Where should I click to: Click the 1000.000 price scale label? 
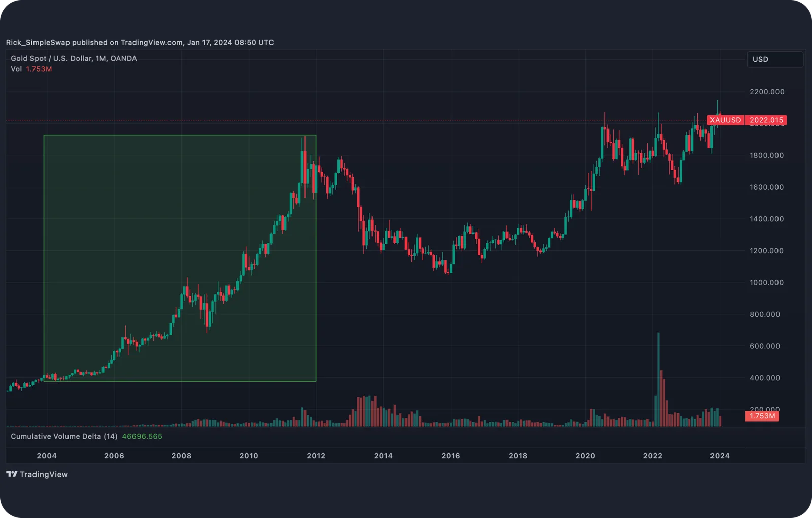[766, 282]
